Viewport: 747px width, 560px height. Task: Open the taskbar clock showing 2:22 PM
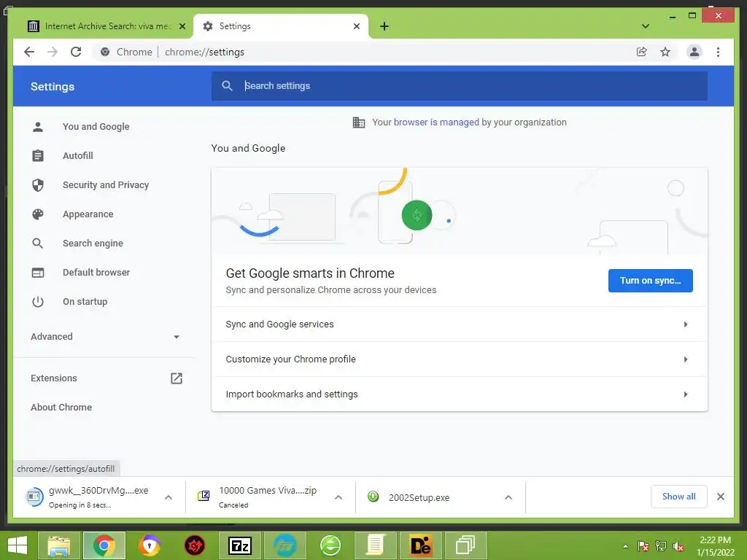click(716, 546)
